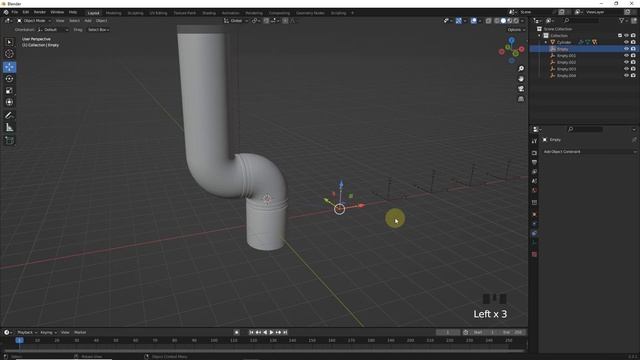Screen dimensions: 640x360
Task: Click the Blender logo menu icon
Action: coord(6,12)
